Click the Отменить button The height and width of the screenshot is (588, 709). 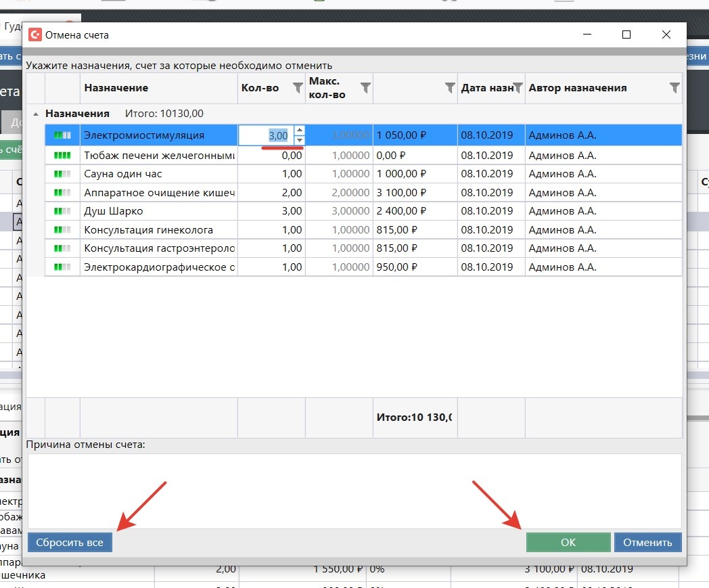point(647,542)
